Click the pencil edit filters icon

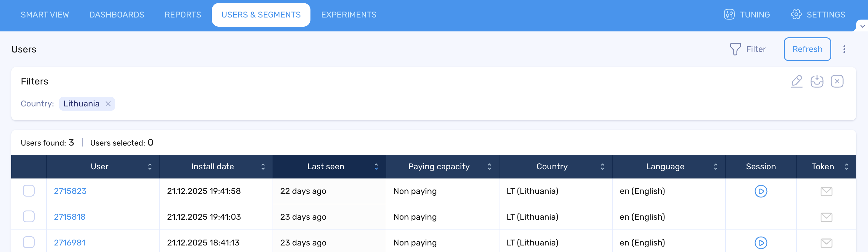click(x=797, y=81)
